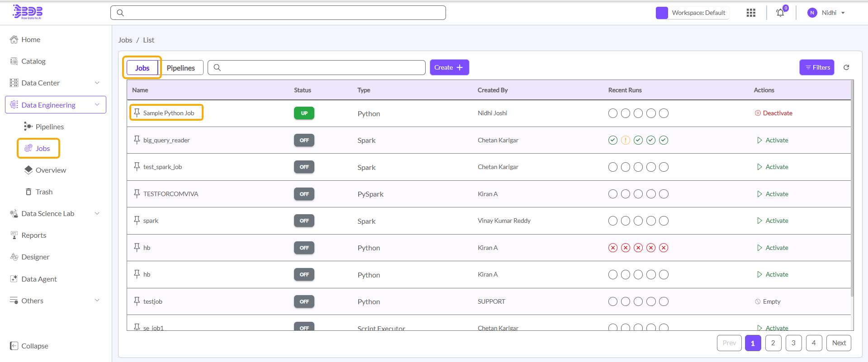This screenshot has height=362, width=868.
Task: Click the refresh icon beside Filters
Action: [x=846, y=67]
